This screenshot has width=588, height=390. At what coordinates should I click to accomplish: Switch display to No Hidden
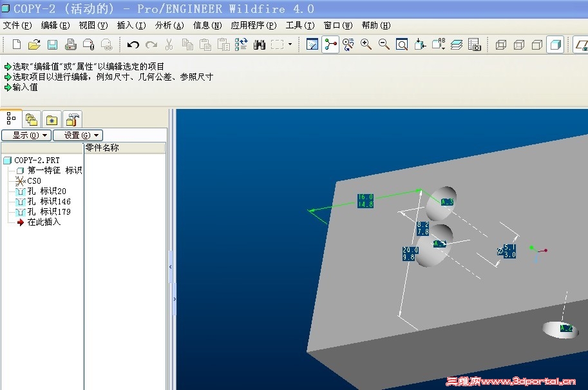537,45
